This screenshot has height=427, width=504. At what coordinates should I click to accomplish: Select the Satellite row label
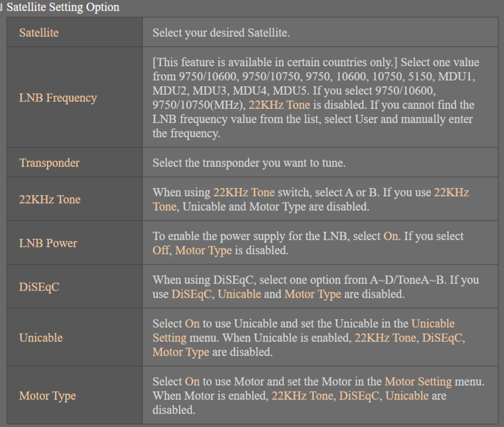click(39, 33)
